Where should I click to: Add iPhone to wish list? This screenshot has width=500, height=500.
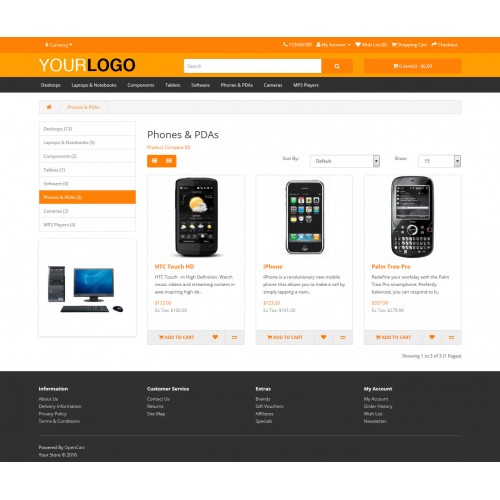click(x=324, y=337)
